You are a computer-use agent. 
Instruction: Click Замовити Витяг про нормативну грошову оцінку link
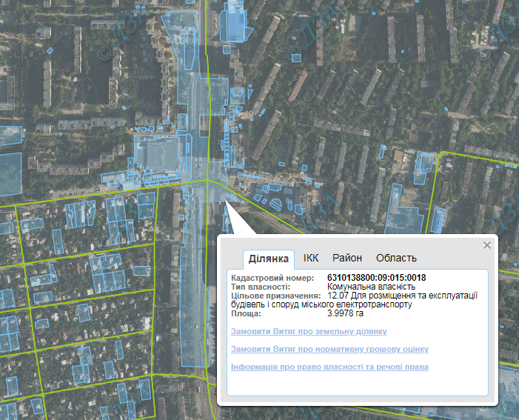coord(329,349)
